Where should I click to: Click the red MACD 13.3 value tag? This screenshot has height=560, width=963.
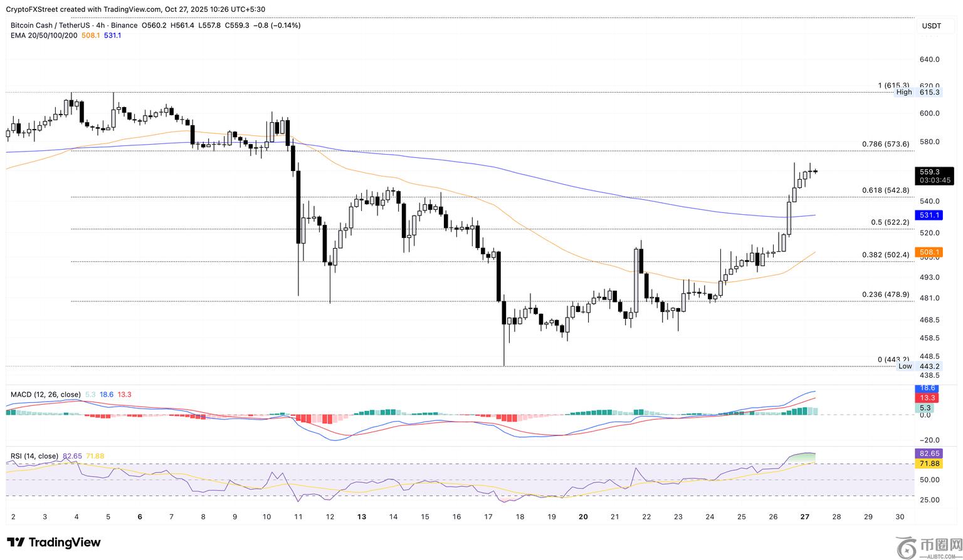point(928,398)
